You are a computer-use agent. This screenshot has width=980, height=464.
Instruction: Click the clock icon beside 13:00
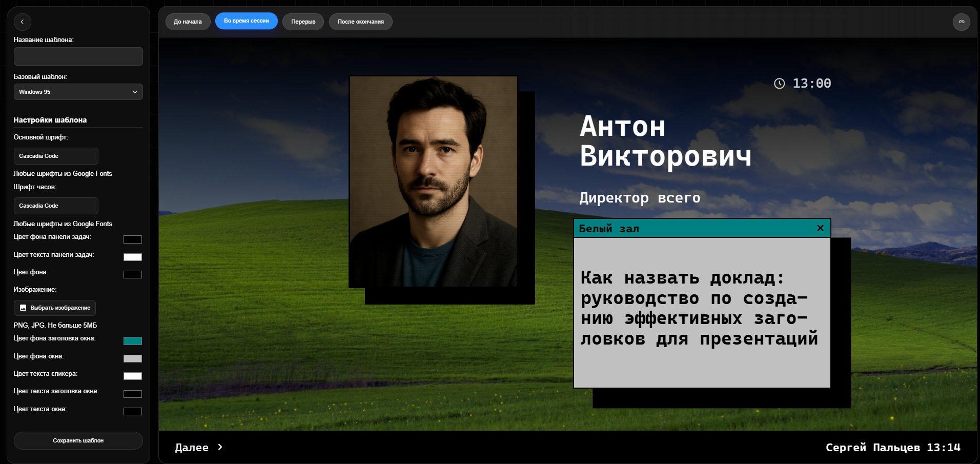click(x=779, y=83)
